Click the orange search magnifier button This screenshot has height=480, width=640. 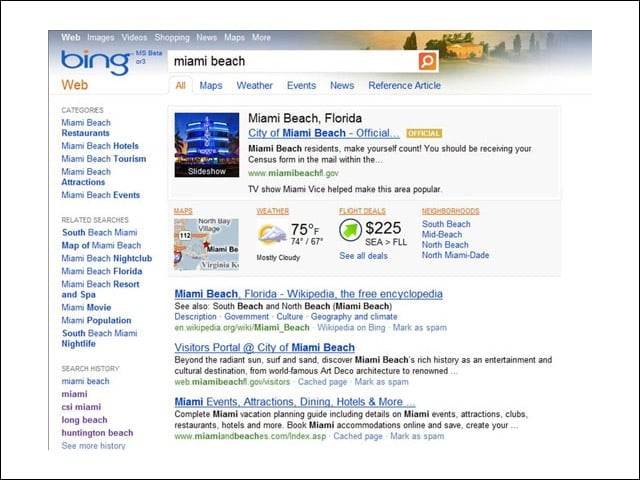pyautogui.click(x=428, y=61)
